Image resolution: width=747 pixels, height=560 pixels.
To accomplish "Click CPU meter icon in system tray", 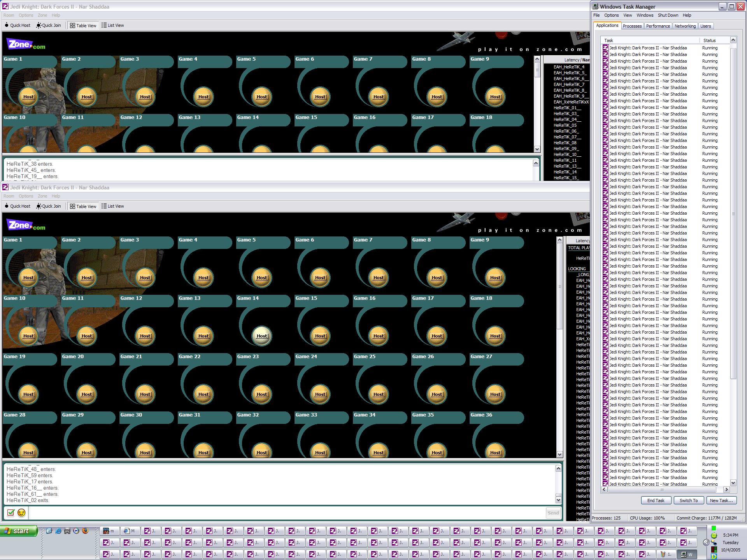I will pos(714,549).
